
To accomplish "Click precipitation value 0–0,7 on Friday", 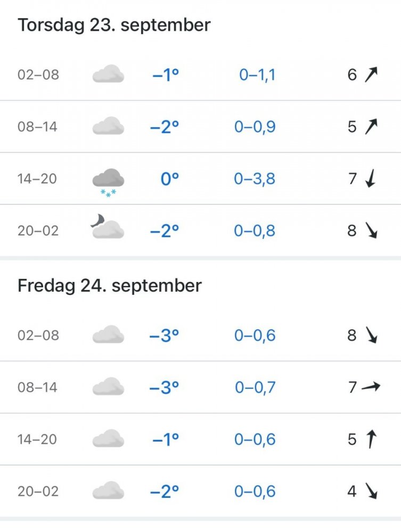I will point(255,387).
